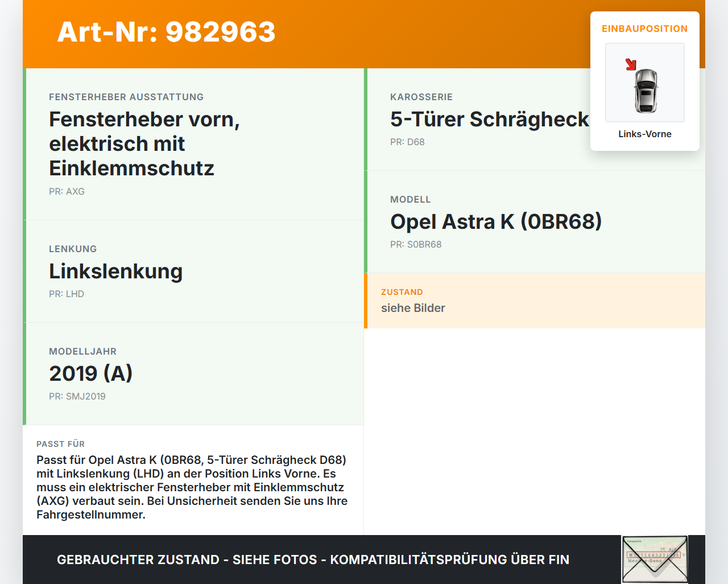Click the PR: S0BR68 code text
This screenshot has width=728, height=584.
[x=416, y=244]
